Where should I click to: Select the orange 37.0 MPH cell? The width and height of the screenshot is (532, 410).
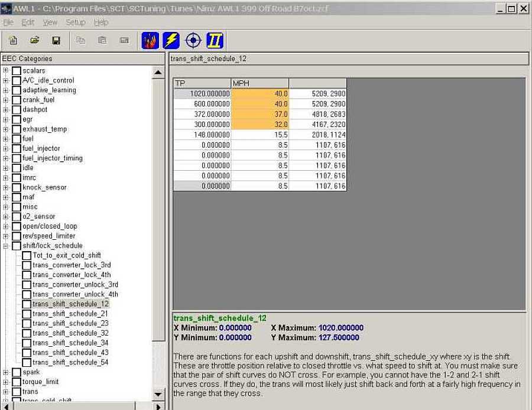260,114
